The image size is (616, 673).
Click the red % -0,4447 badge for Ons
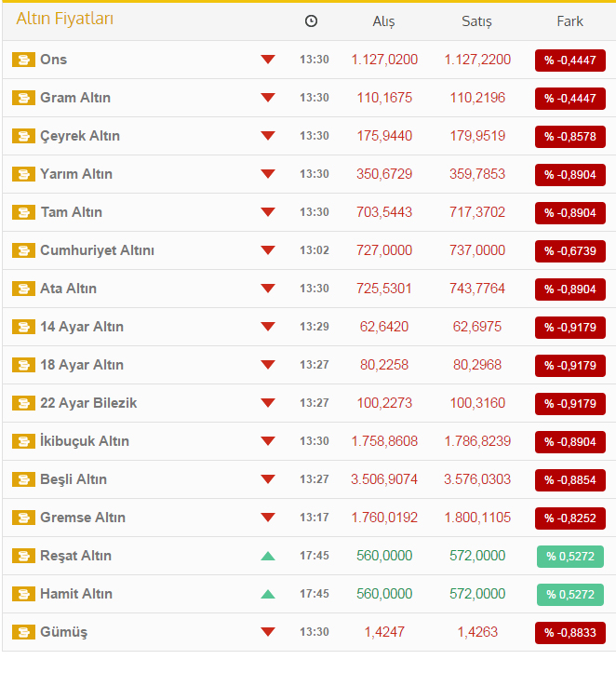click(569, 61)
